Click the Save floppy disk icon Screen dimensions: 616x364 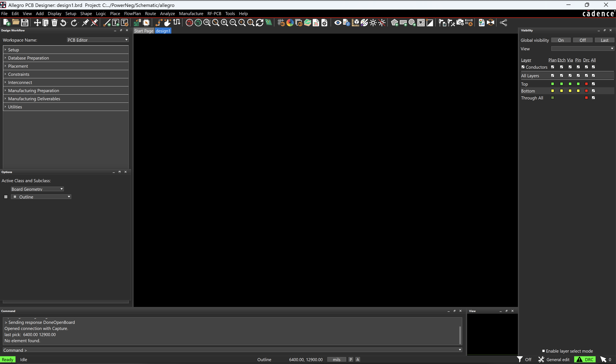24,23
